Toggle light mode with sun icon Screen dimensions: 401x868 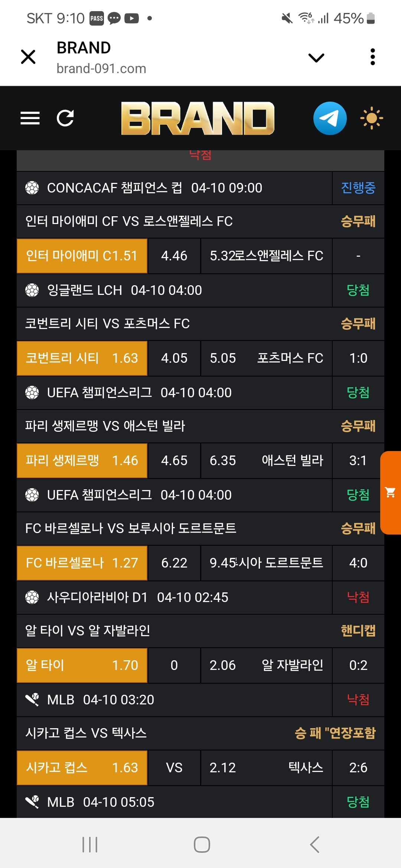(x=371, y=118)
